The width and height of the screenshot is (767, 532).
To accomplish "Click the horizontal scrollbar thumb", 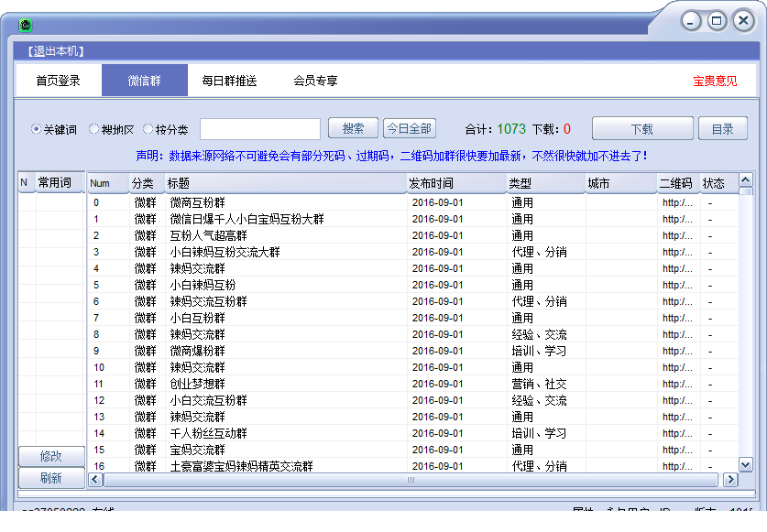I will pos(411,480).
